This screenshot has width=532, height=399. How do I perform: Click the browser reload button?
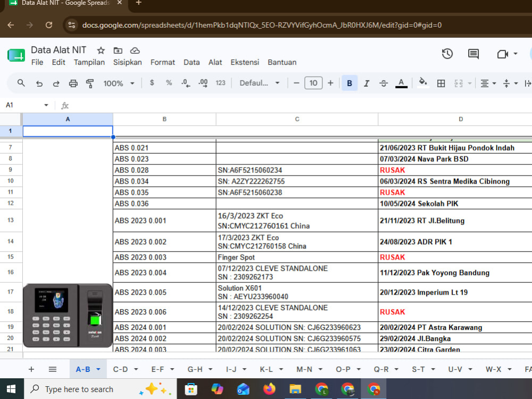click(49, 25)
